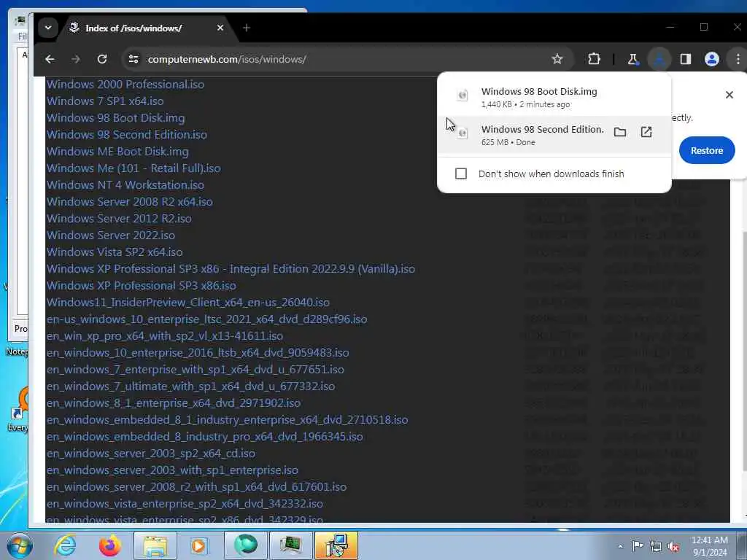Viewport: 747px width, 560px height.
Task: Open en_win_xp_pro_x64_with_sp2 iso link
Action: (x=165, y=335)
